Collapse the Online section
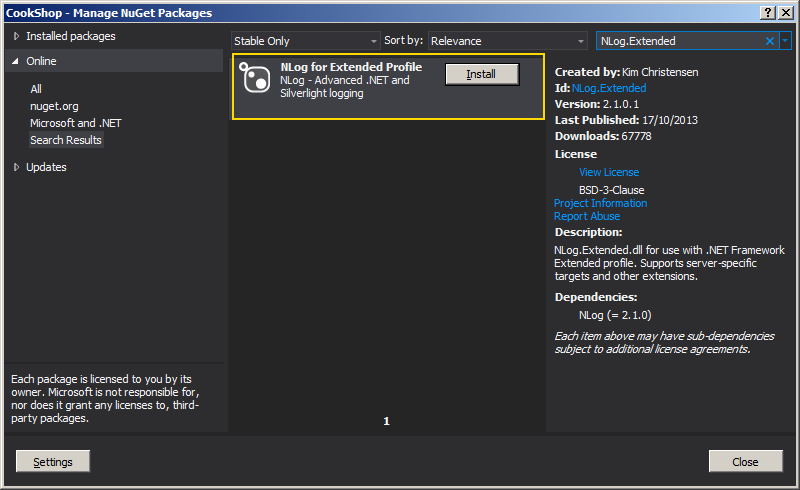 point(17,61)
